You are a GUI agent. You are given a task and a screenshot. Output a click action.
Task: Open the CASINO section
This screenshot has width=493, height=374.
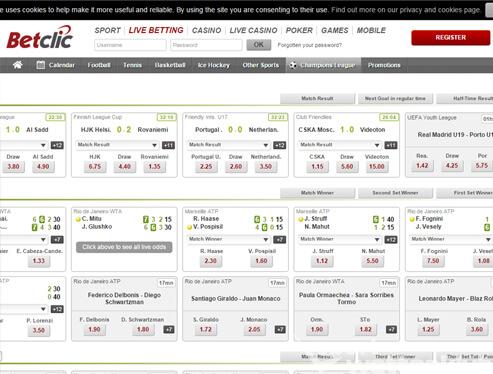pos(206,30)
